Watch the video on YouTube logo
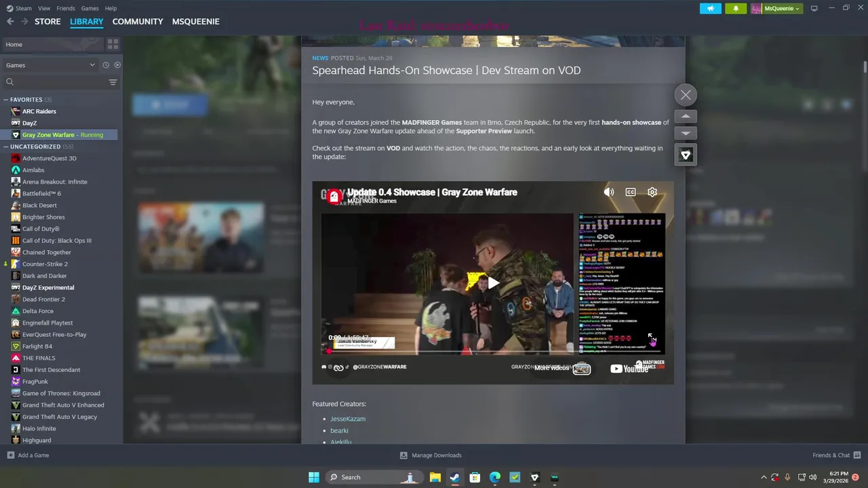The height and width of the screenshot is (488, 868). 629,369
